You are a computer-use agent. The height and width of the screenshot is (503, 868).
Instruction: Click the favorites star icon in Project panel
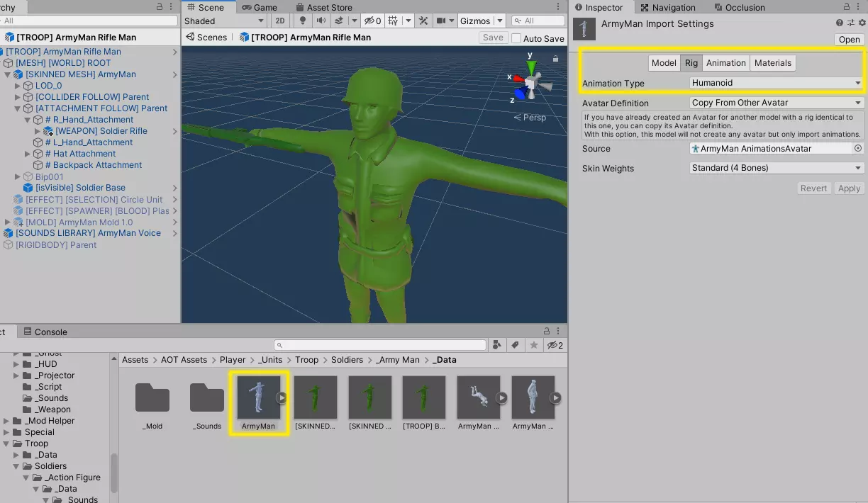tap(534, 345)
